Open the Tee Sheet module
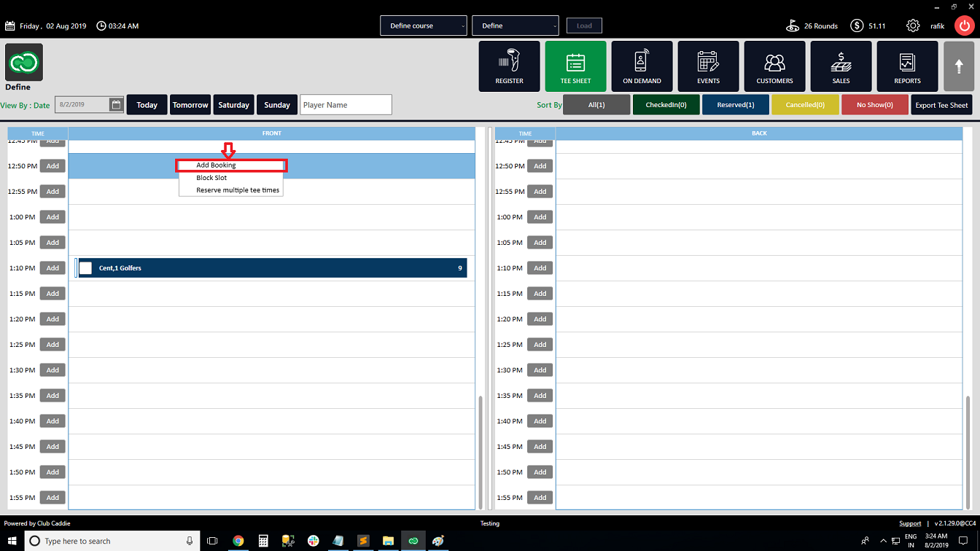Viewport: 980px width, 551px height. [575, 66]
